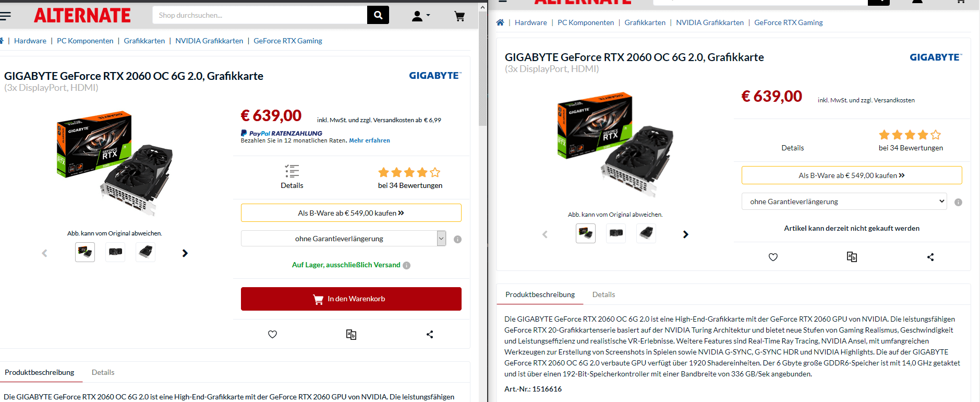Click the search magnifier button in left window

pyautogui.click(x=378, y=15)
